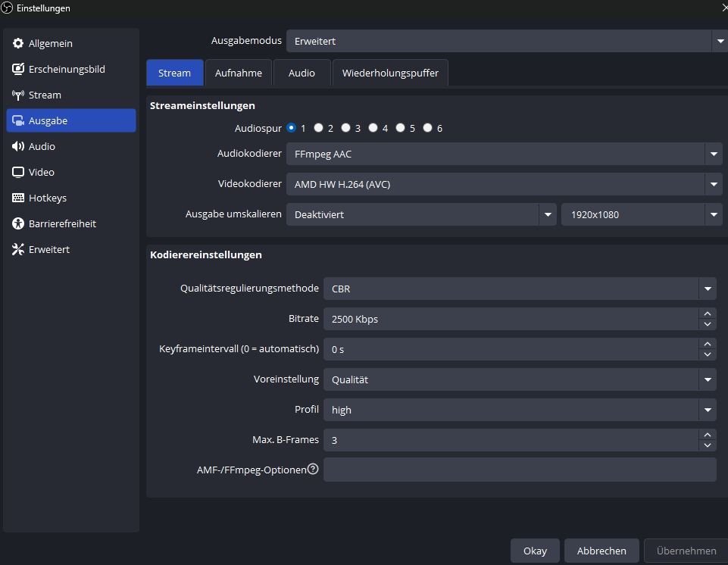The height and width of the screenshot is (565, 728).
Task: Click the Audio speaker icon in sidebar
Action: [18, 147]
